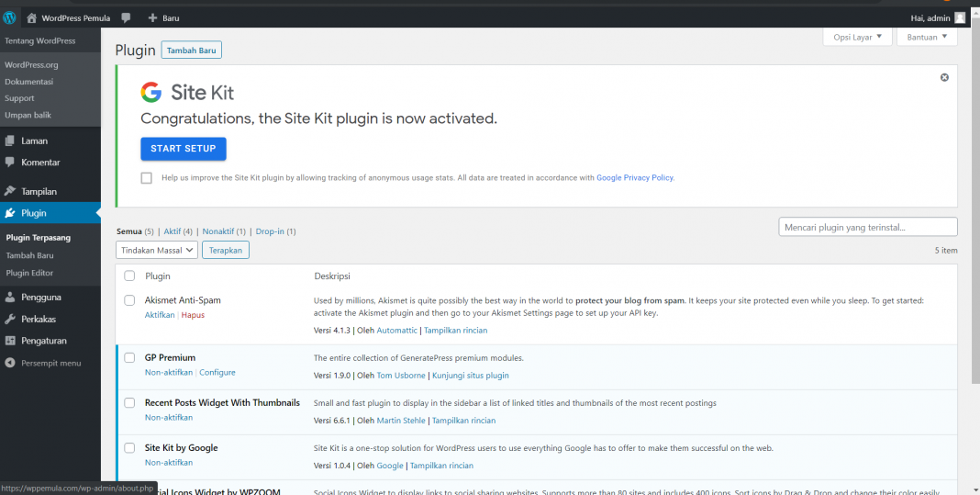Check the Recent Posts Widget With Thumbnails box

pos(129,403)
